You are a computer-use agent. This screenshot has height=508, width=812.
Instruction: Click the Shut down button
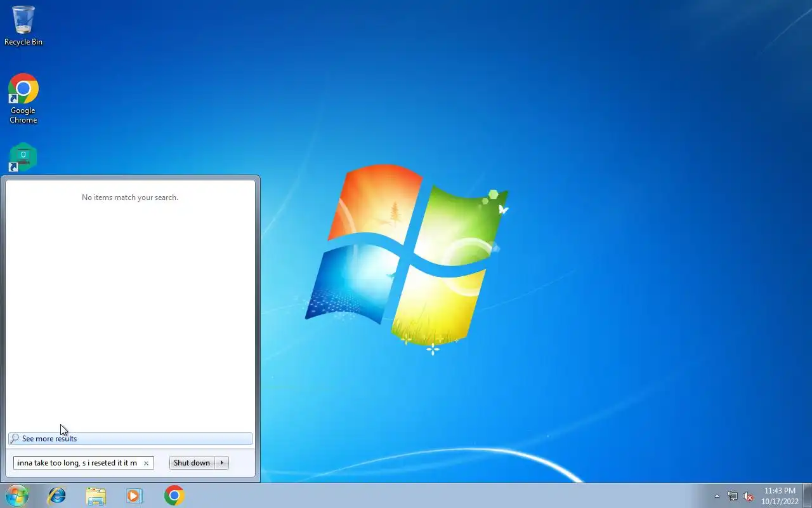pyautogui.click(x=192, y=463)
